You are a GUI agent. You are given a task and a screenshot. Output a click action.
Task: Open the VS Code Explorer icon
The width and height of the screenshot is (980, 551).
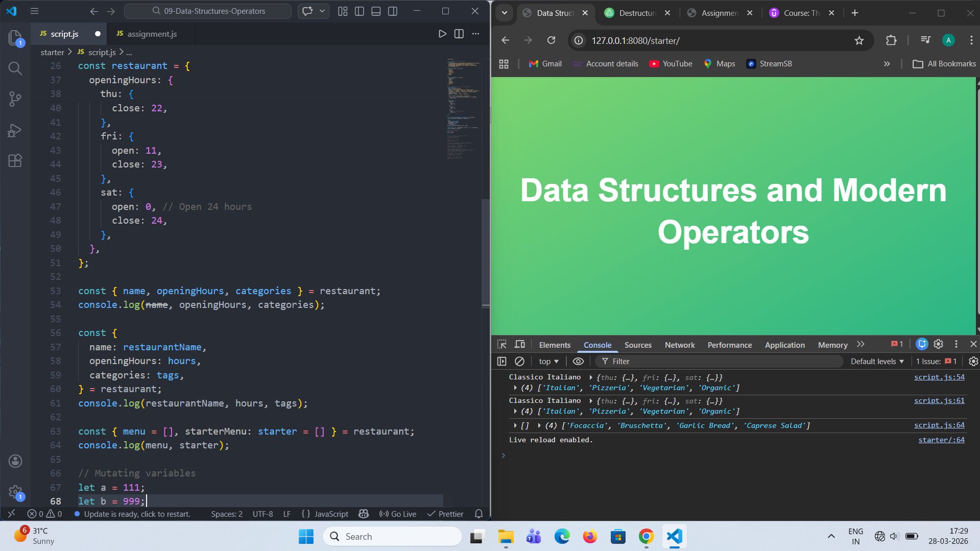pyautogui.click(x=15, y=38)
